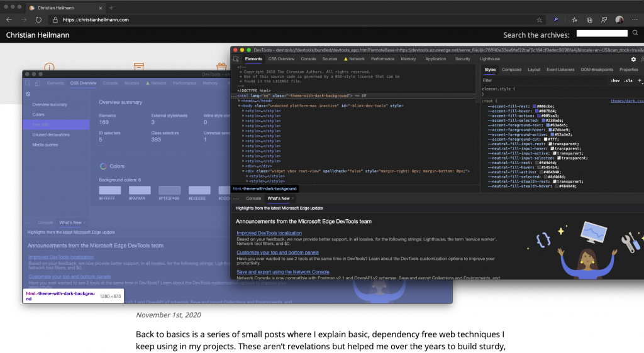Open front DevTools settings gear

(633, 60)
